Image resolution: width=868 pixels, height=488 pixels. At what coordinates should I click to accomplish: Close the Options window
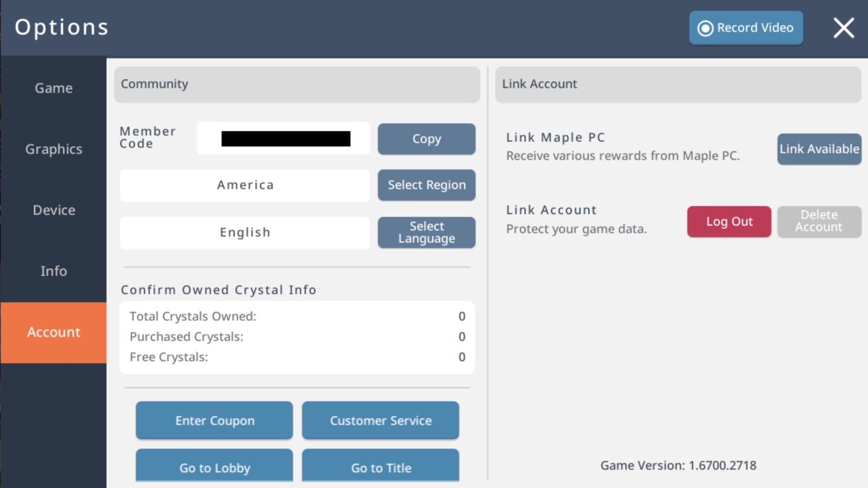(x=843, y=27)
